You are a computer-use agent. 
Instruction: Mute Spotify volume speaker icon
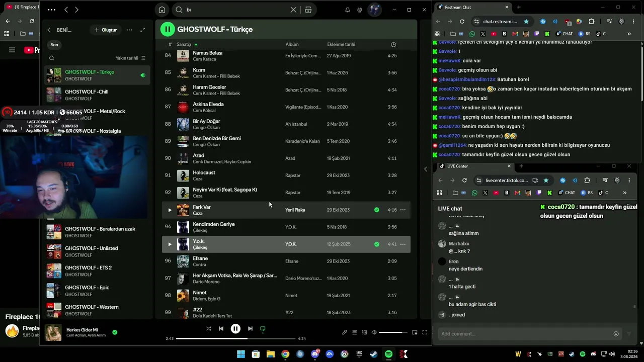tap(374, 332)
